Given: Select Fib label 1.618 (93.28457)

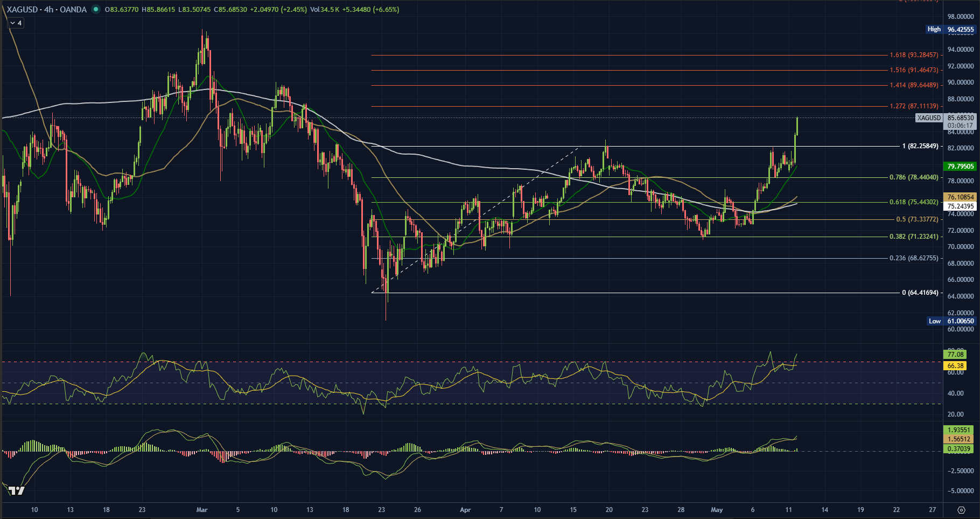Looking at the screenshot, I should tap(914, 55).
